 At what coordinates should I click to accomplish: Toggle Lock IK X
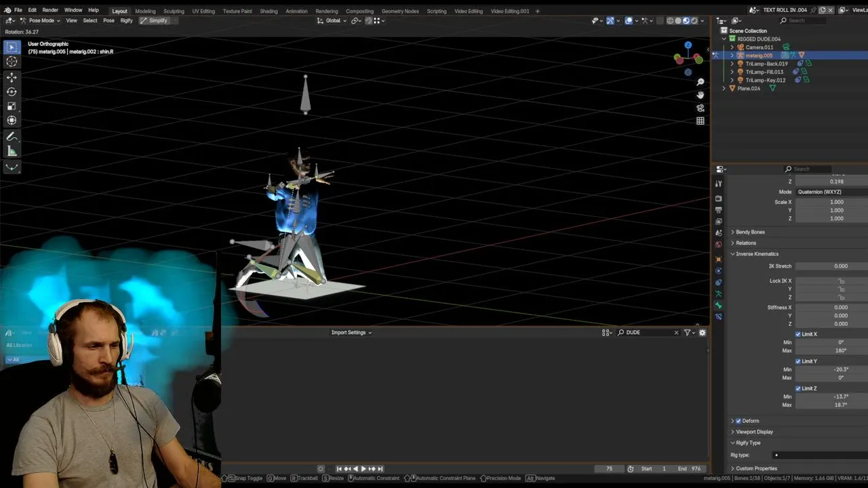[x=841, y=281]
